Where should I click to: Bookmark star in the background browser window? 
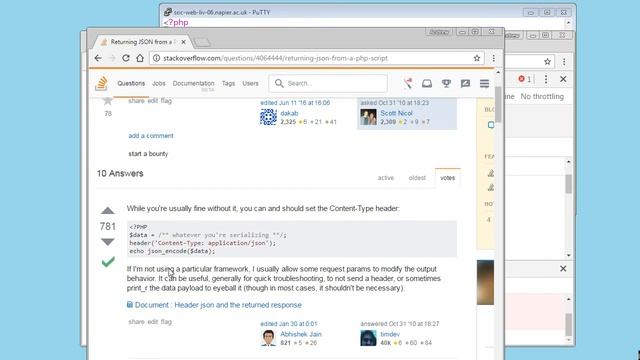(x=547, y=62)
